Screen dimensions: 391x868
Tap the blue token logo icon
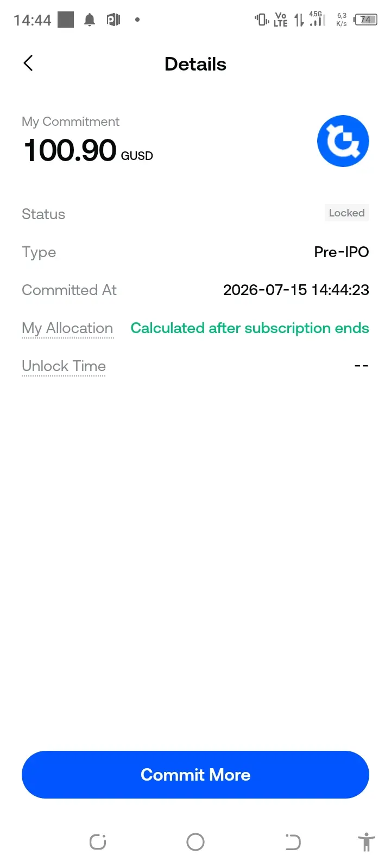(343, 141)
